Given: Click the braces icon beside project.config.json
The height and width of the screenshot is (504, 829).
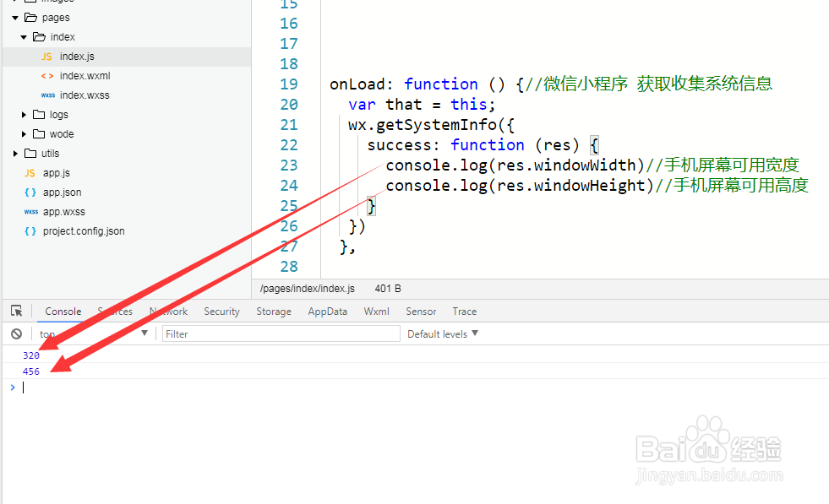Looking at the screenshot, I should click(x=30, y=231).
